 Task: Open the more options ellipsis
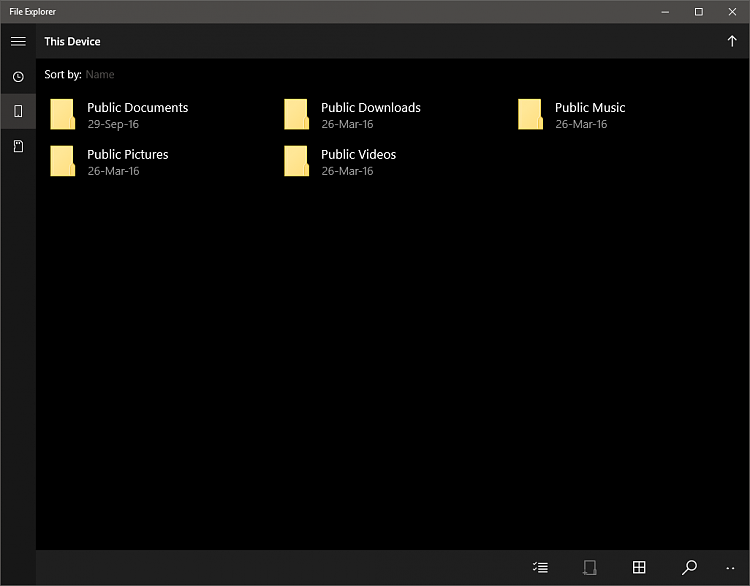click(x=730, y=568)
